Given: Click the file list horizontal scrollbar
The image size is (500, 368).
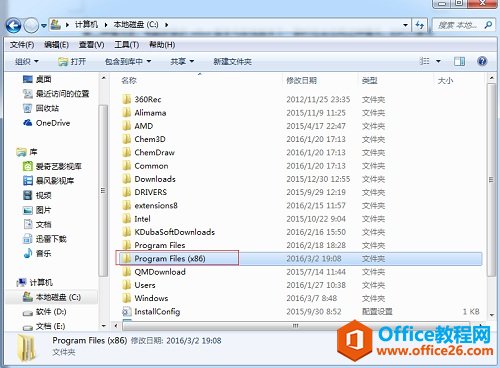Looking at the screenshot, I should click(x=296, y=326).
